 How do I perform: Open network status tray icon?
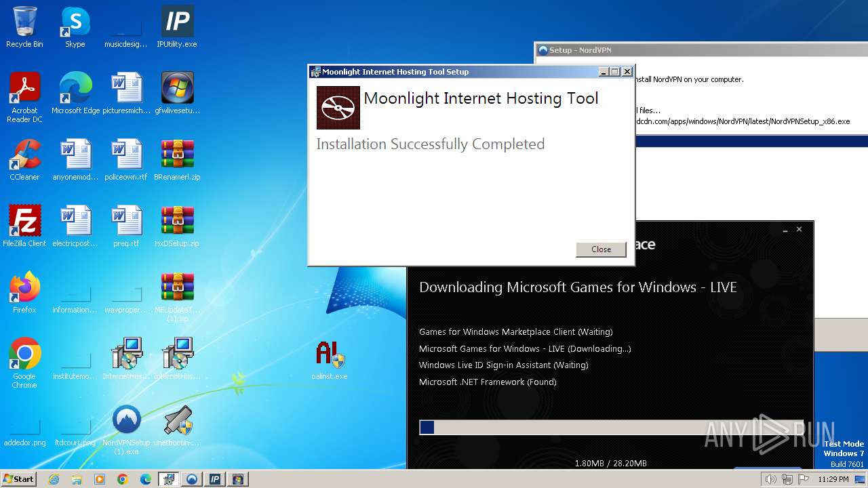pyautogui.click(x=787, y=479)
